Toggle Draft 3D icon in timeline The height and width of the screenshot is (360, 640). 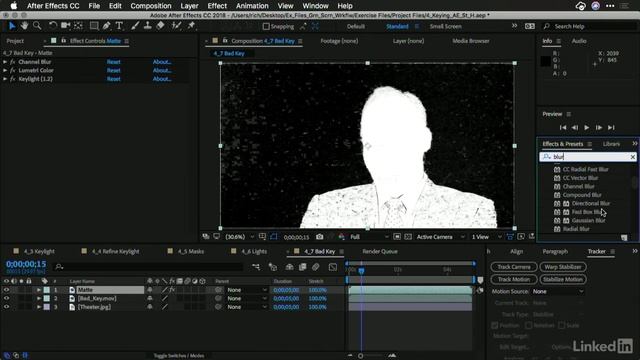[273, 267]
